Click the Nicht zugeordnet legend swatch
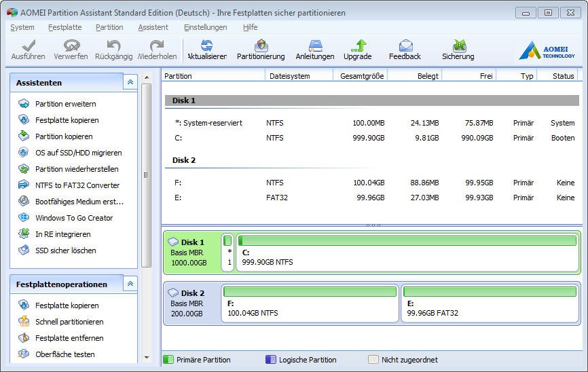The image size is (588, 372). point(373,360)
